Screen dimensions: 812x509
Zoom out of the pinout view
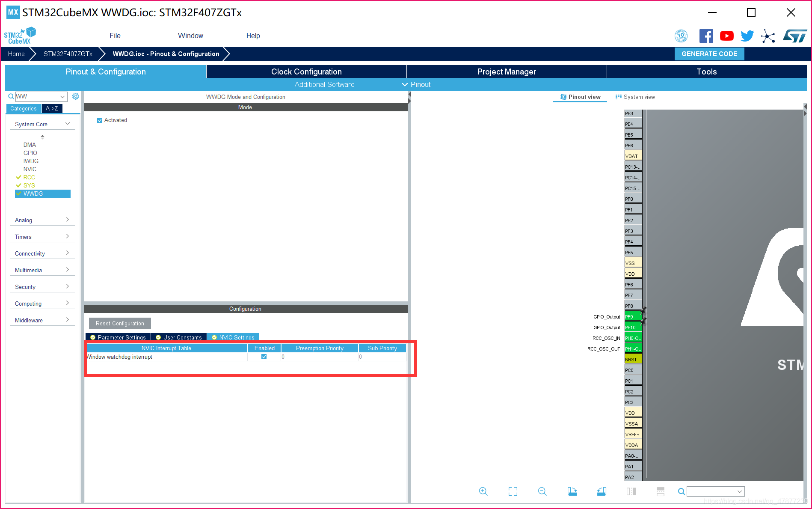[542, 491]
